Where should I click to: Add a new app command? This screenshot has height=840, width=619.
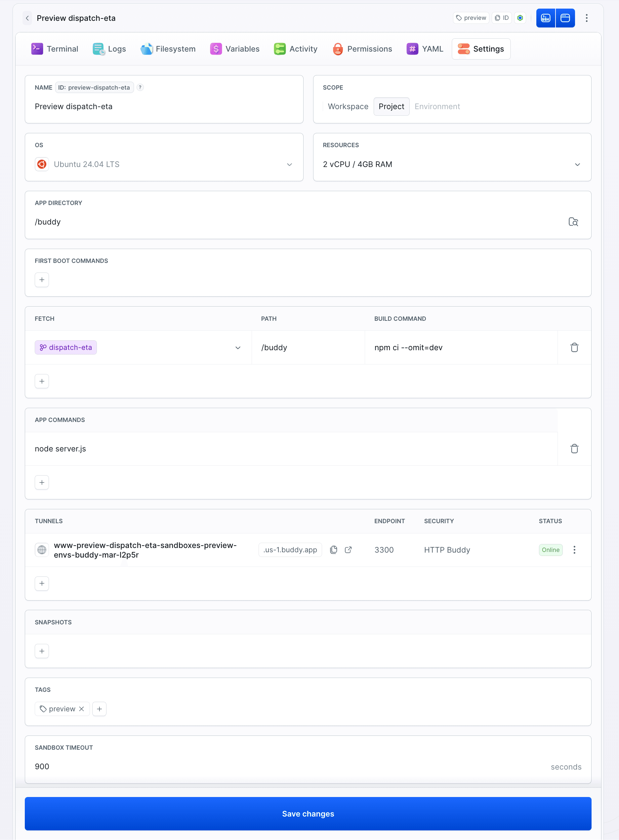pyautogui.click(x=42, y=482)
